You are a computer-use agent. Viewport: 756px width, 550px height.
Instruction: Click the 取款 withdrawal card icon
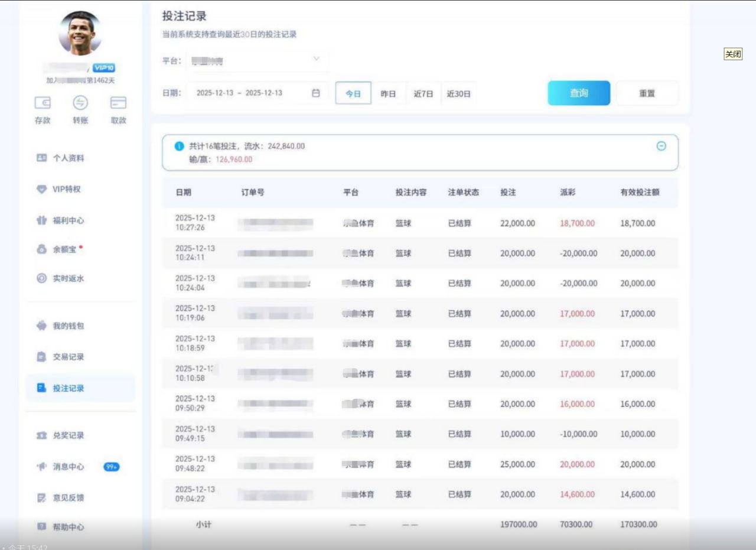118,103
